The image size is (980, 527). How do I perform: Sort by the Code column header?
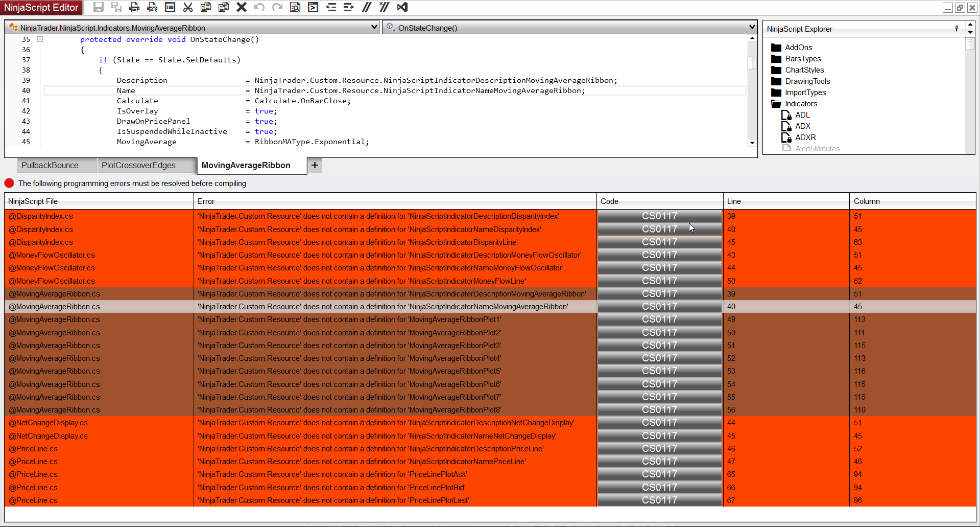pos(660,201)
